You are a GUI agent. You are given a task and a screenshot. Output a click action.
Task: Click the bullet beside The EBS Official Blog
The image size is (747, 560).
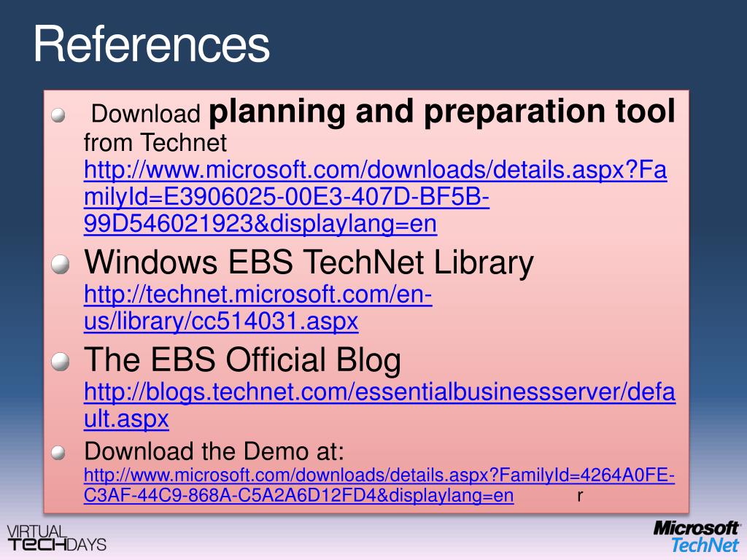61,362
